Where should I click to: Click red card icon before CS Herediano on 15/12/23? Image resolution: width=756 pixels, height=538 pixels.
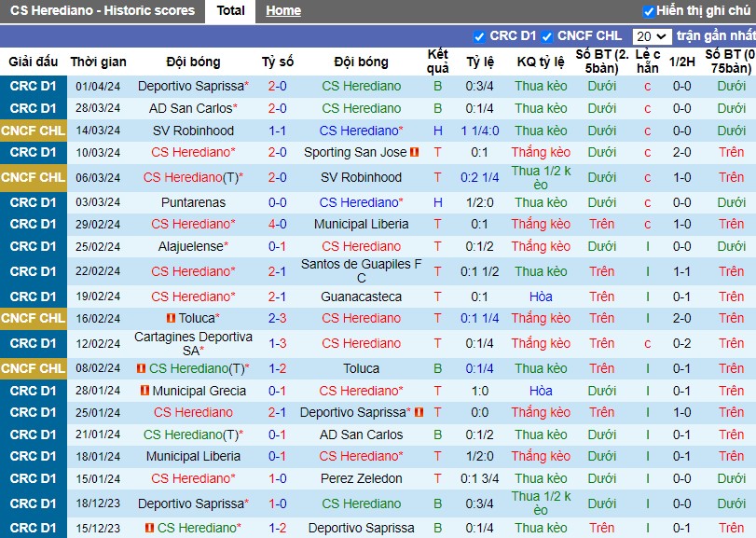(149, 528)
